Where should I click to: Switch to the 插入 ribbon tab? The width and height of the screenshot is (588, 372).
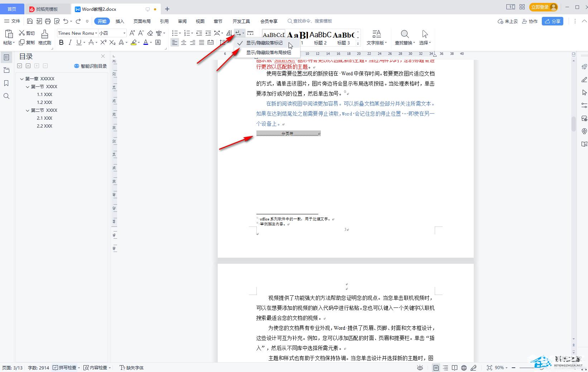click(120, 21)
